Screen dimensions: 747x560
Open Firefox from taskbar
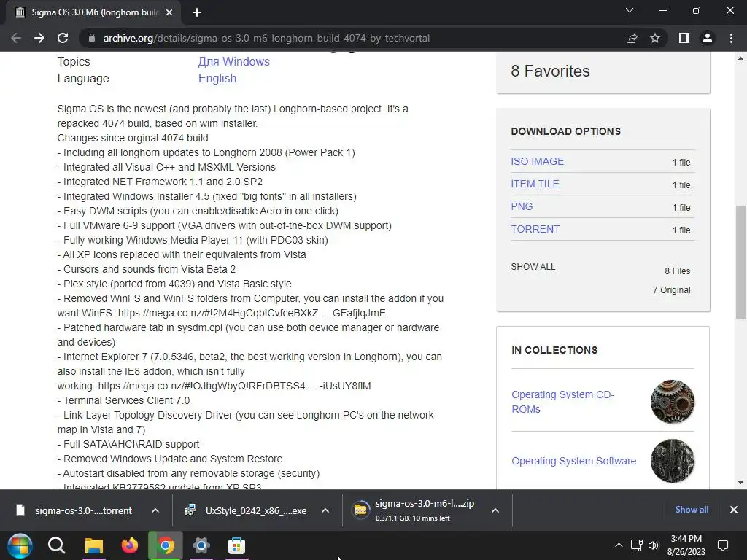click(x=129, y=545)
